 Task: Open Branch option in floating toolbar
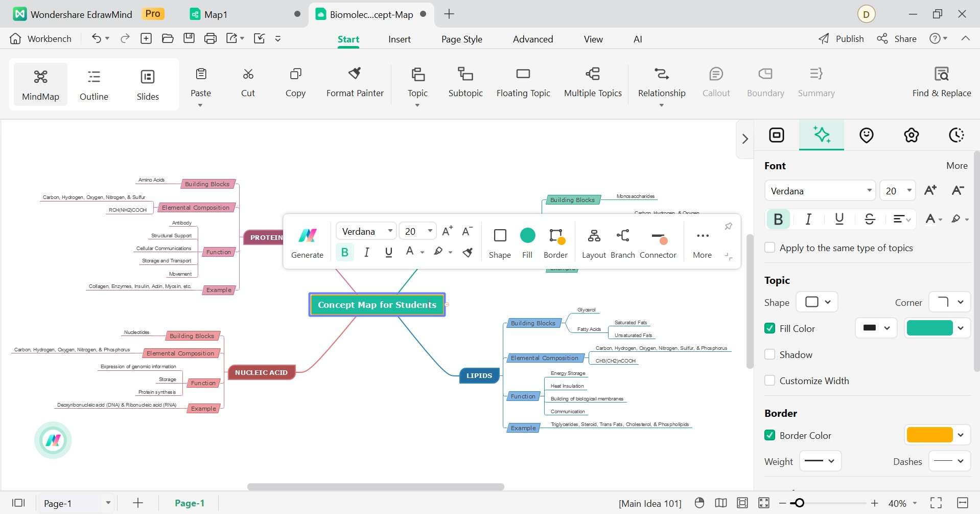[x=622, y=243]
